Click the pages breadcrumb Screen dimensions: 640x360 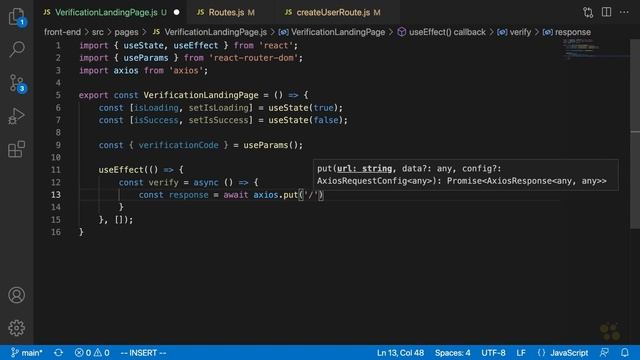point(126,32)
